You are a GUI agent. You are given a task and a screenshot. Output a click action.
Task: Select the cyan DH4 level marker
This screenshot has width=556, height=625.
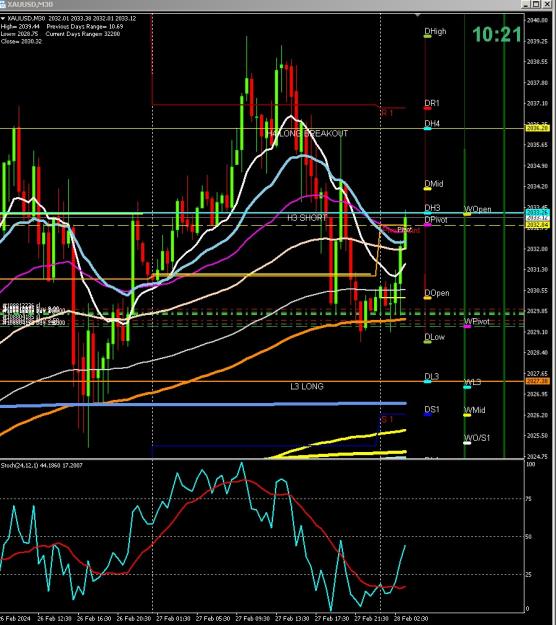point(427,128)
